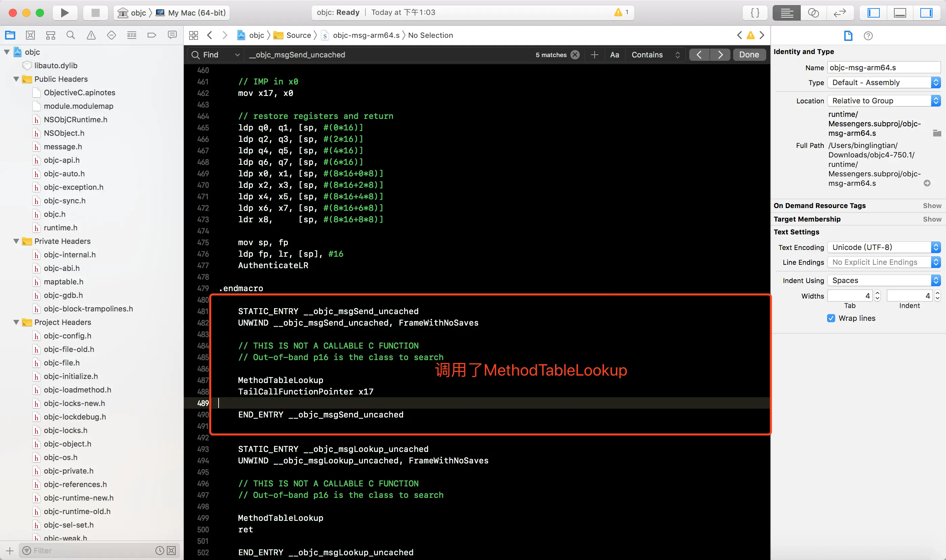Click Source in the breadcrumb bar
The height and width of the screenshot is (560, 946).
(298, 35)
